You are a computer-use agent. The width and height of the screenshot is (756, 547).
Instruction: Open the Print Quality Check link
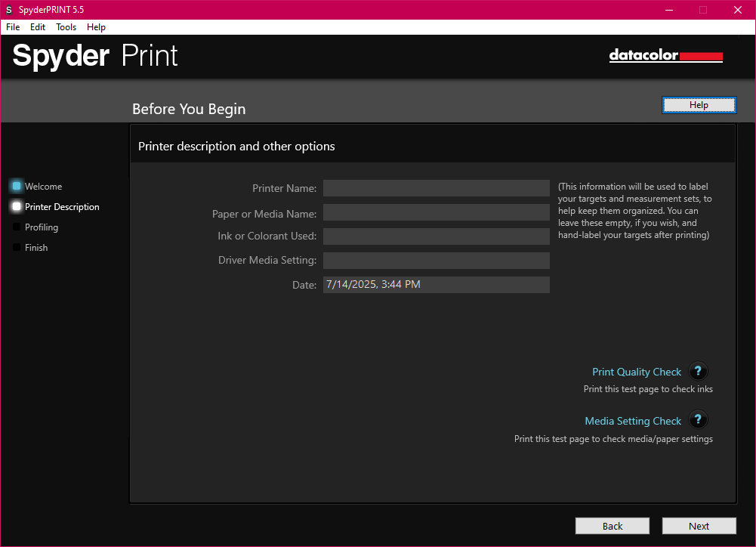click(x=637, y=372)
